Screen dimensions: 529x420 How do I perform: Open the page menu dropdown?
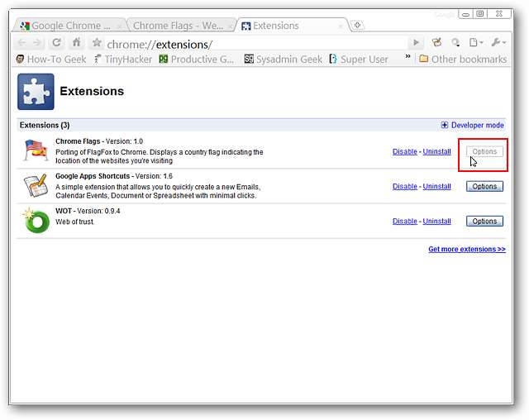(x=476, y=43)
